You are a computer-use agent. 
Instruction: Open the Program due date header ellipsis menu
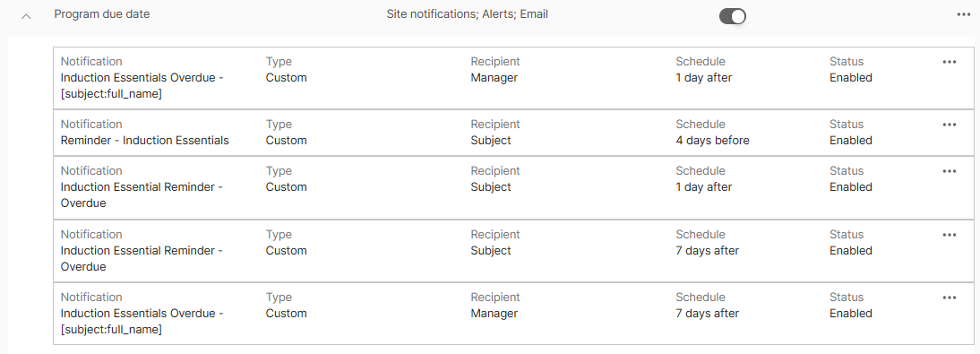coord(963,14)
